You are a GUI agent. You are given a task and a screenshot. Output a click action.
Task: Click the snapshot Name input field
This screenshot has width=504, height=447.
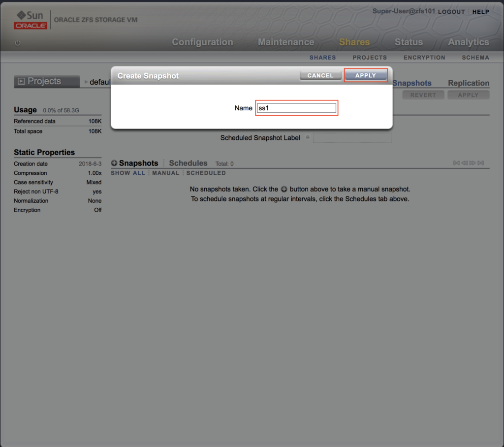(x=296, y=108)
